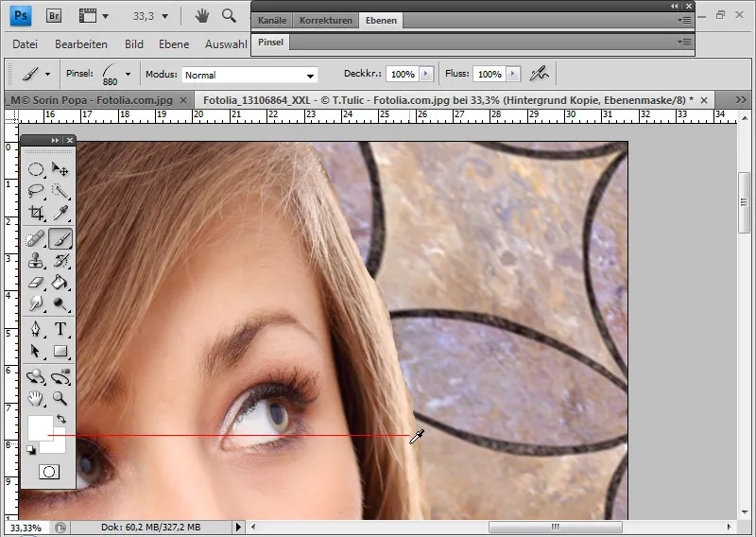Select the Type tool

[x=60, y=329]
